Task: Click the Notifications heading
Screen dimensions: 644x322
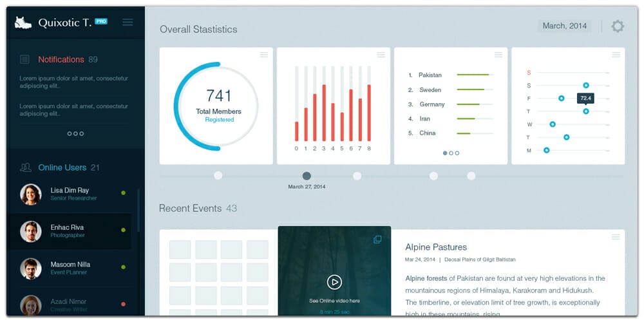Action: (x=61, y=59)
